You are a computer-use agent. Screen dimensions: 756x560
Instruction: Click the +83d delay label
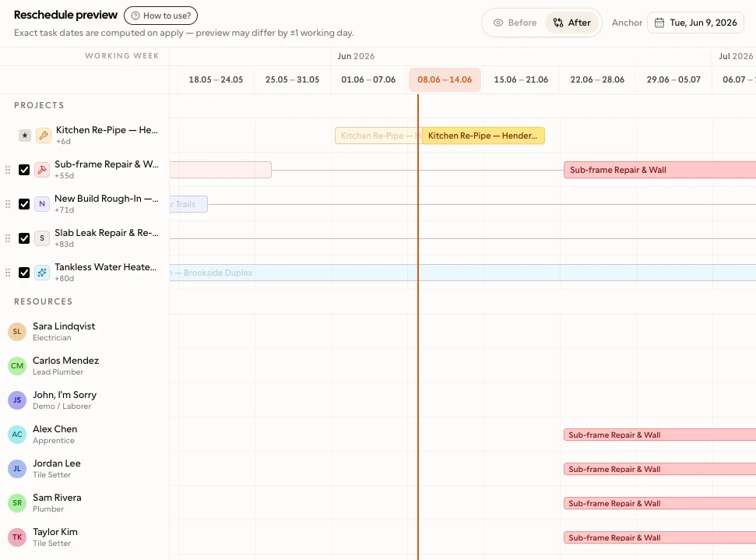[x=64, y=244]
